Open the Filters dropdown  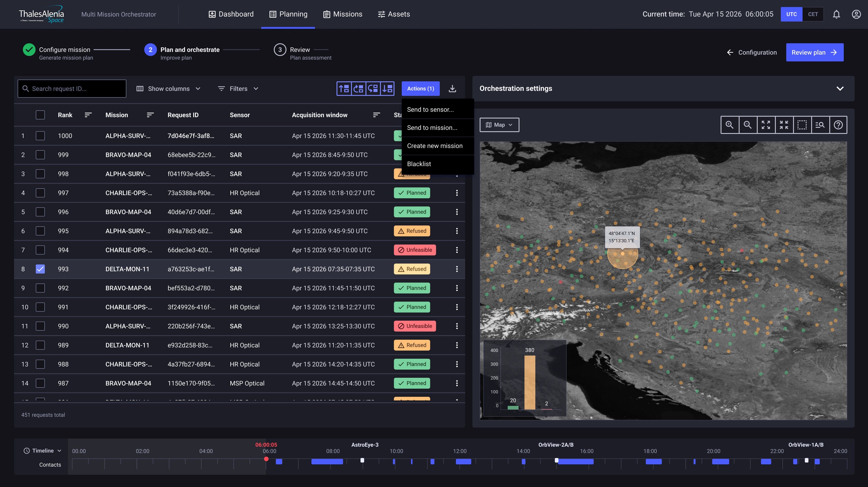pos(238,89)
